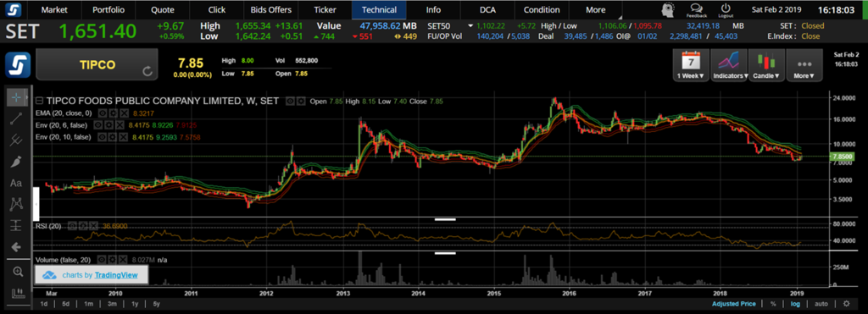868x314 pixels.
Task: Toggle the auto scale option
Action: pos(821,304)
